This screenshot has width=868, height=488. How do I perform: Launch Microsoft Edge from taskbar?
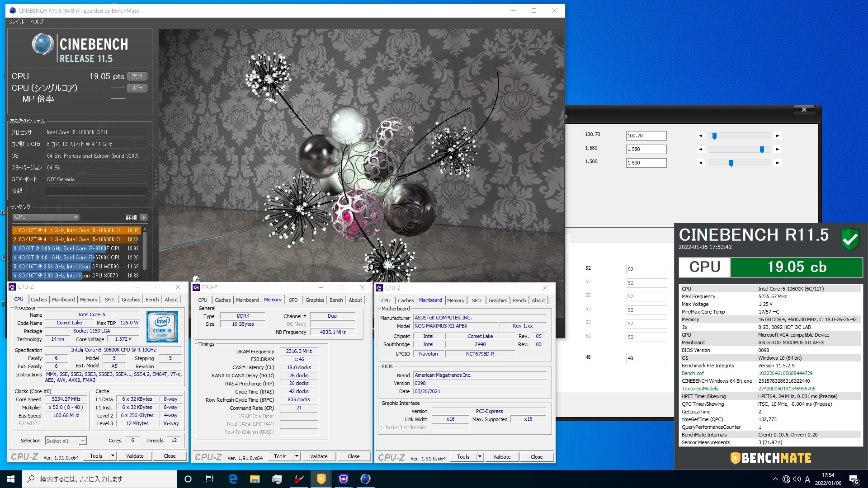[x=233, y=479]
